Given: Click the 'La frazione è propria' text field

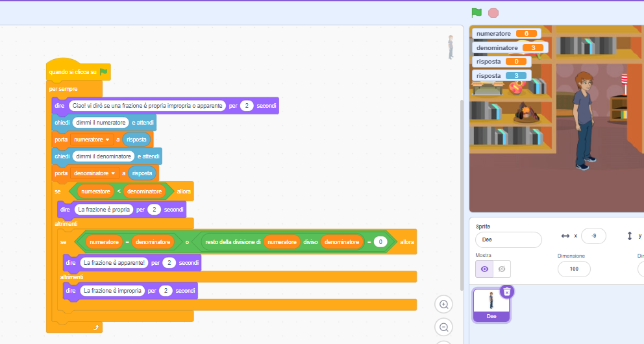Looking at the screenshot, I should [103, 210].
